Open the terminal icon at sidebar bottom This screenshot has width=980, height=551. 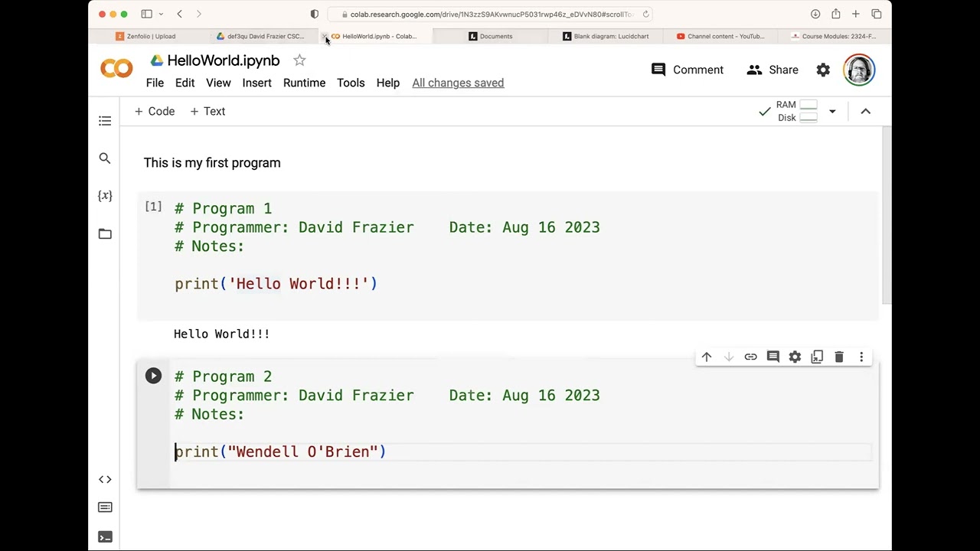[x=105, y=537]
